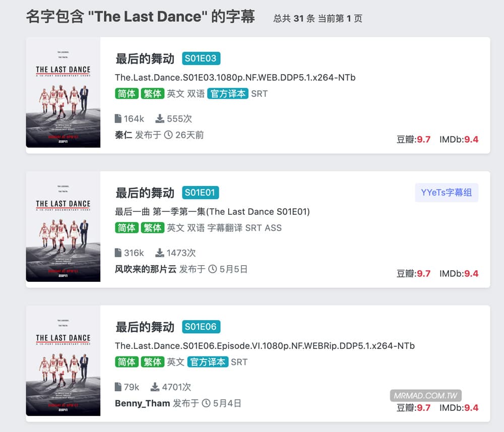Click clock icon before 5月5日
The image size is (504, 432).
pos(212,269)
